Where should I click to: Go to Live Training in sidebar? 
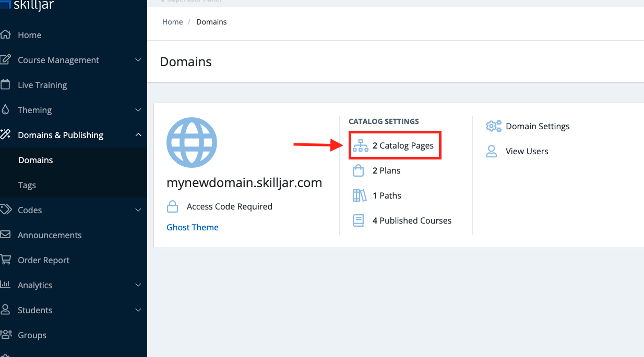42,85
